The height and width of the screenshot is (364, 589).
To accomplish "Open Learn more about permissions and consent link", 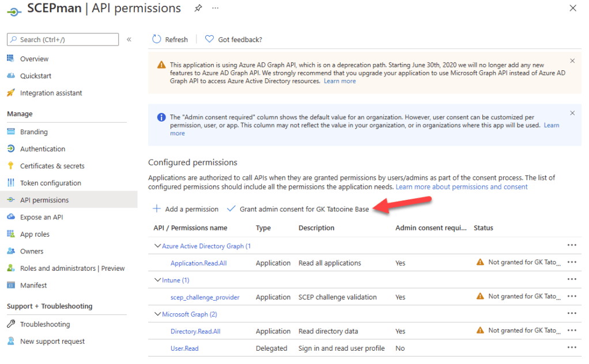I will tap(462, 187).
